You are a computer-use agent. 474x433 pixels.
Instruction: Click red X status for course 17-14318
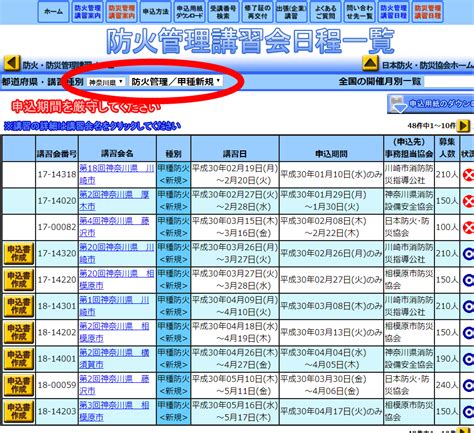click(x=468, y=175)
